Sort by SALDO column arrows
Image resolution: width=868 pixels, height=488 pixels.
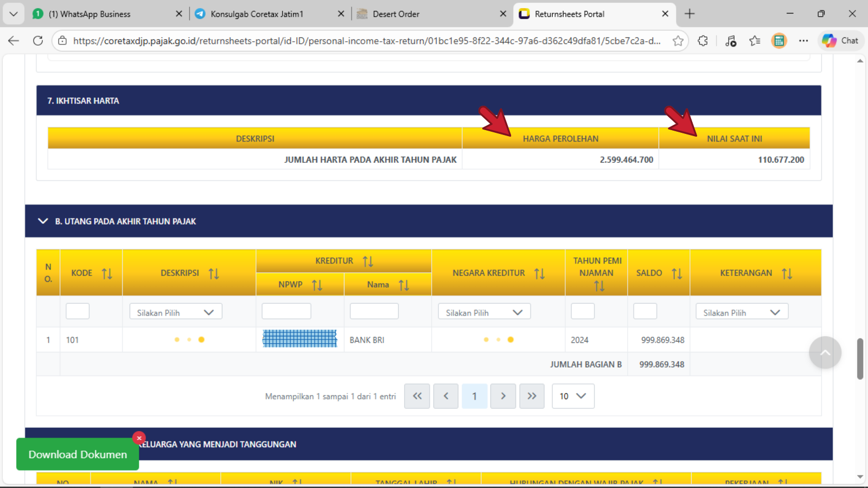676,273
